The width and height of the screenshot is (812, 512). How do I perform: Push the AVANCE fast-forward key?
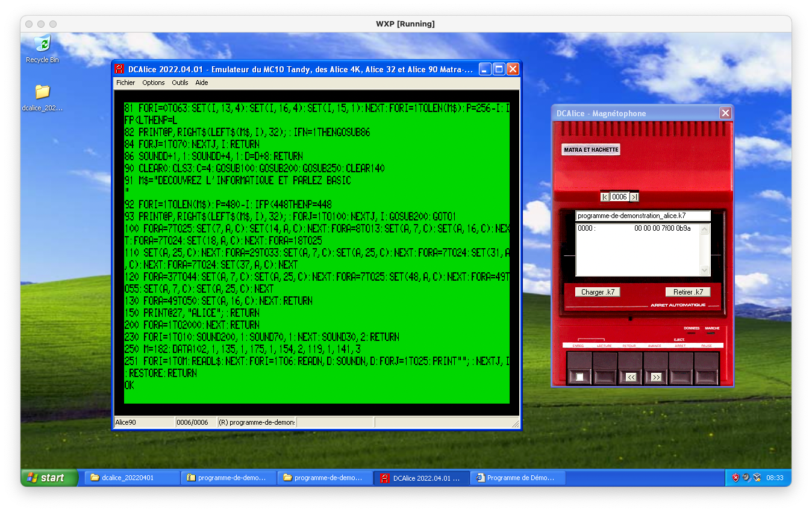[x=656, y=369]
